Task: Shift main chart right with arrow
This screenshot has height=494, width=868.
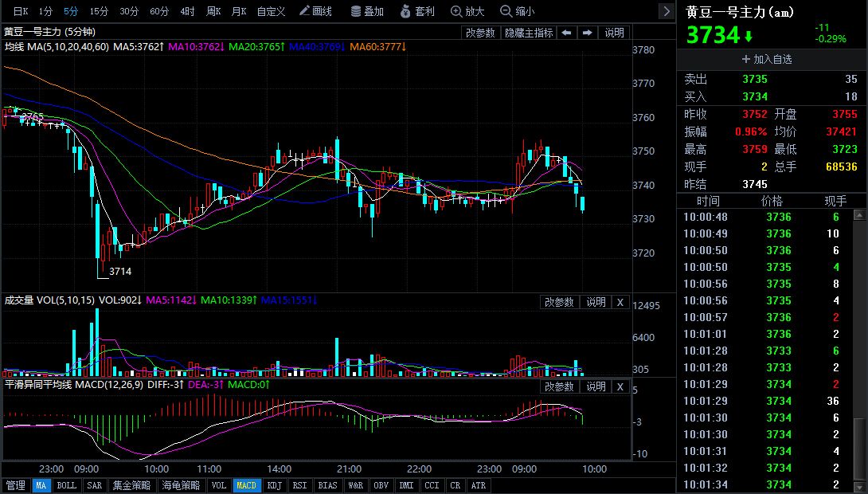Action: tap(587, 33)
